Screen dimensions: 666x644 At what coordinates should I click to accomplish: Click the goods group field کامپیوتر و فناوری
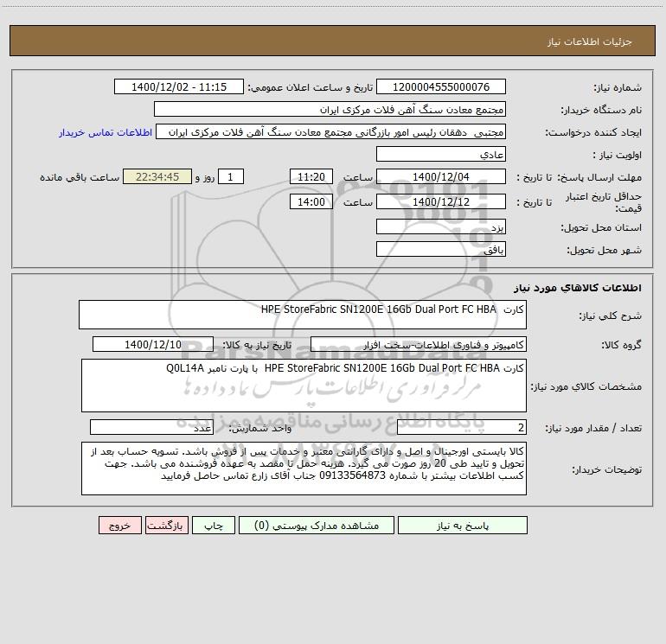(419, 344)
